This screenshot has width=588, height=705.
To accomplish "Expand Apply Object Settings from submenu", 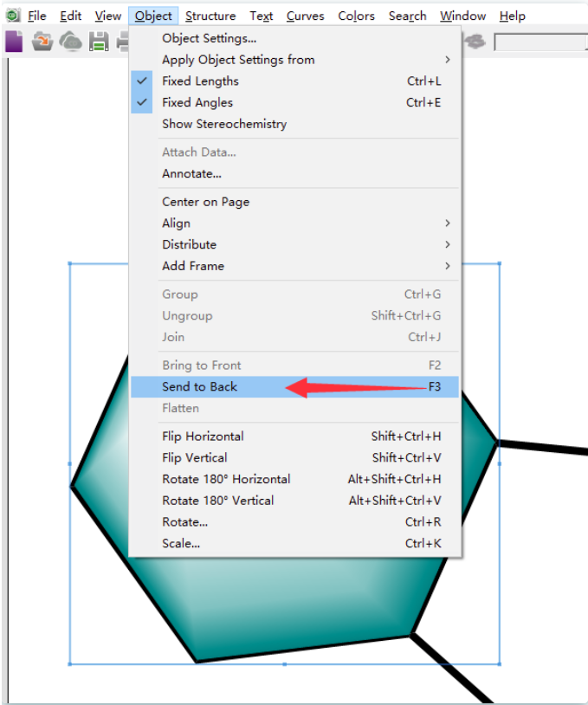I will pyautogui.click(x=295, y=60).
